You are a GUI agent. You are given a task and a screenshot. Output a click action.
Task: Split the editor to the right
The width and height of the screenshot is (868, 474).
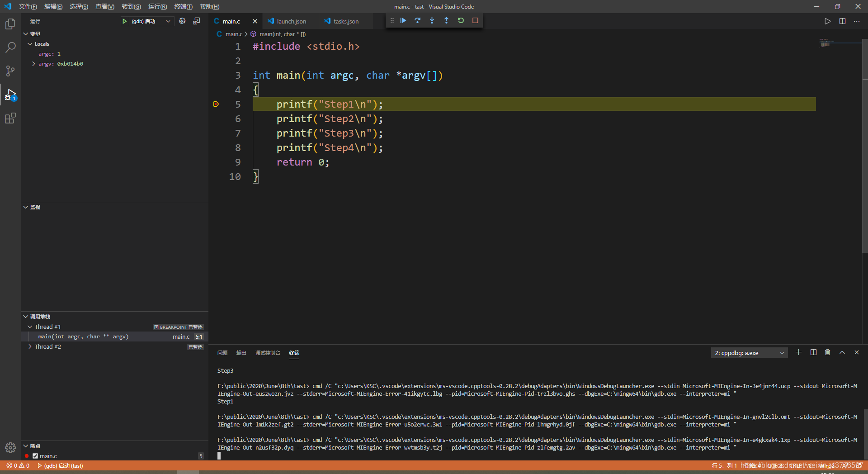pos(842,21)
